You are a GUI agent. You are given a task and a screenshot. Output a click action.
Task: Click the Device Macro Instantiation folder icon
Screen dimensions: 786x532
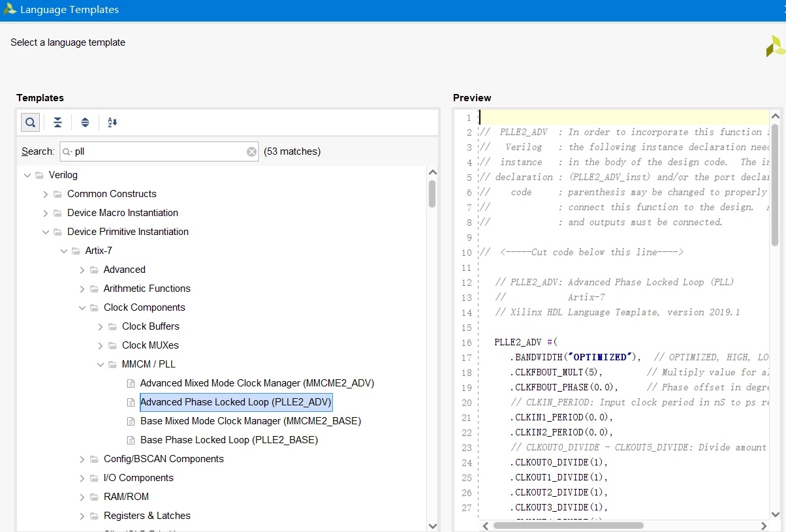pyautogui.click(x=58, y=213)
